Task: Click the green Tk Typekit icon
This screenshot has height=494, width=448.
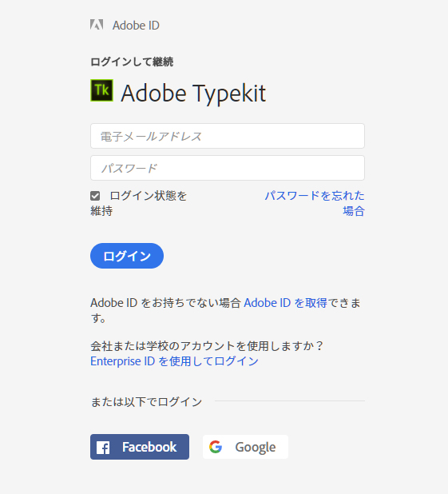Action: [x=101, y=90]
